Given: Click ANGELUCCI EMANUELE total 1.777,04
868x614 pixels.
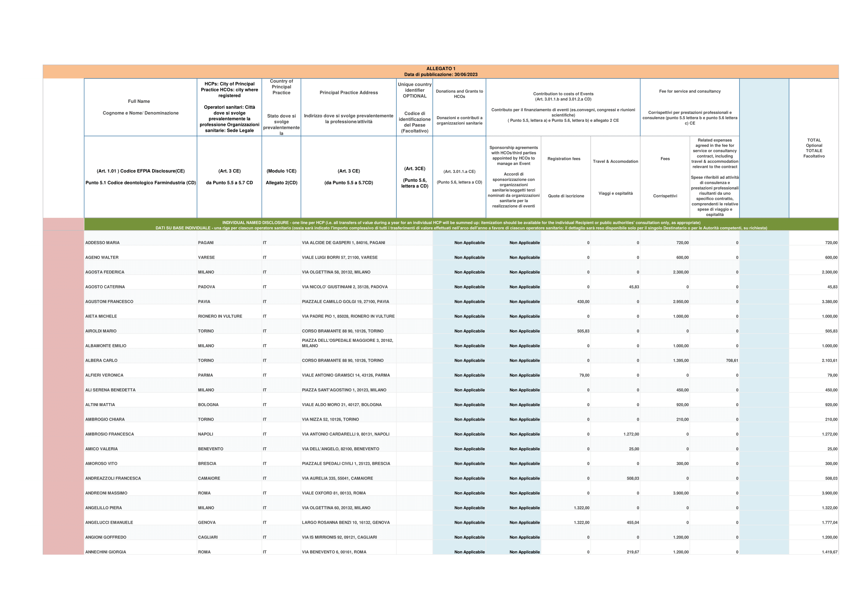Looking at the screenshot, I should tap(829, 523).
